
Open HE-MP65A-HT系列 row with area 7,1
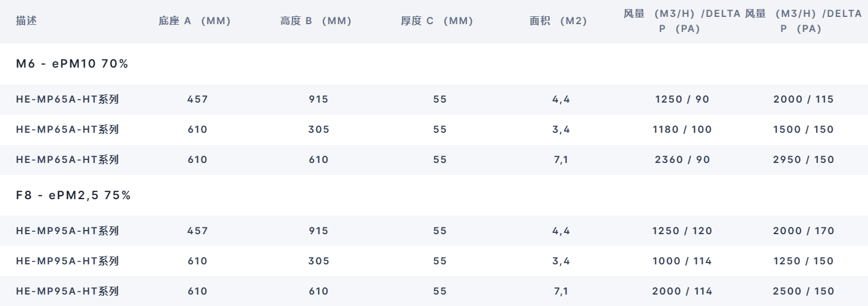point(434,160)
